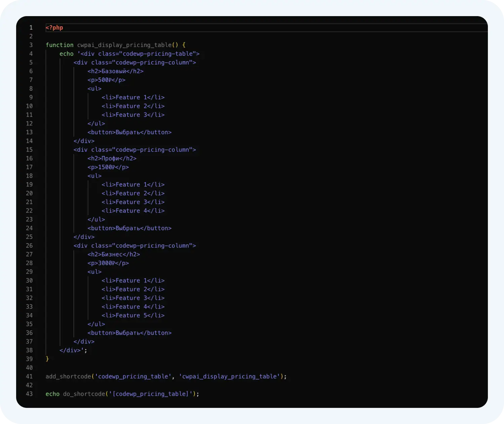504x424 pixels.
Task: Click the function name cwpai_display_pricing_table on line 3
Action: tap(124, 45)
